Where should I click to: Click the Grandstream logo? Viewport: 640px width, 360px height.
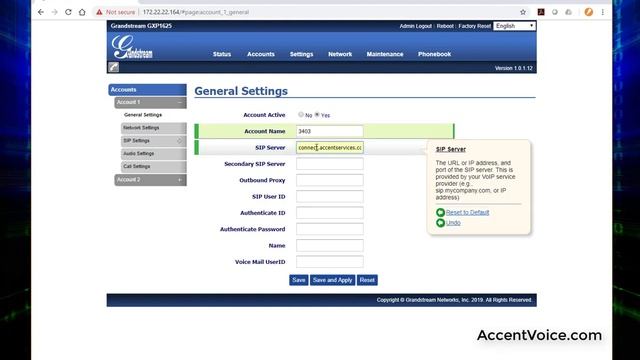click(131, 47)
